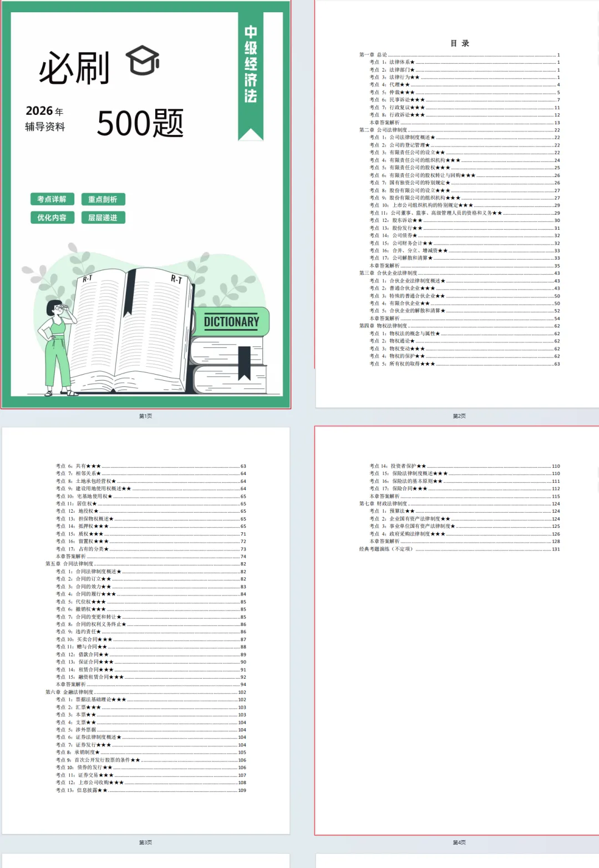Click the 有限责任公司的股权转让与回购 entry
Screen dimensions: 599x868
(x=465, y=175)
